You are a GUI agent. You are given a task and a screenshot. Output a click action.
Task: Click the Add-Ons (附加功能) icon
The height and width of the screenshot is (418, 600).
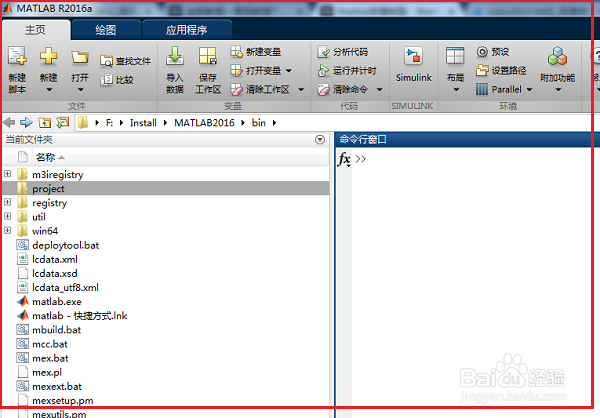(558, 56)
